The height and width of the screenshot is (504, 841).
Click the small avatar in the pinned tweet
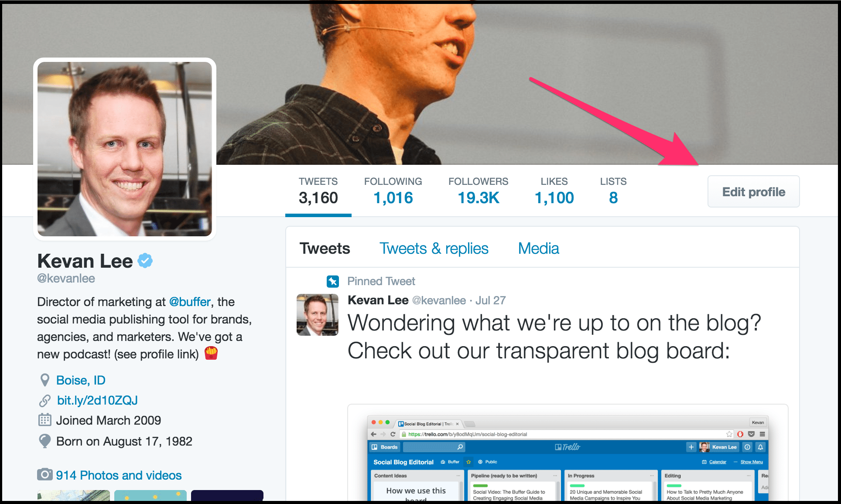point(318,315)
